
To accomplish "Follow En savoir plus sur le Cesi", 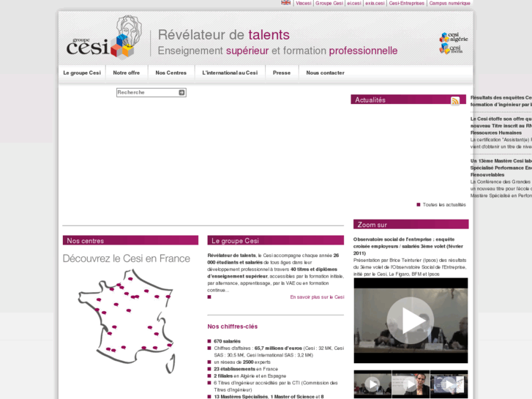I will tap(317, 297).
